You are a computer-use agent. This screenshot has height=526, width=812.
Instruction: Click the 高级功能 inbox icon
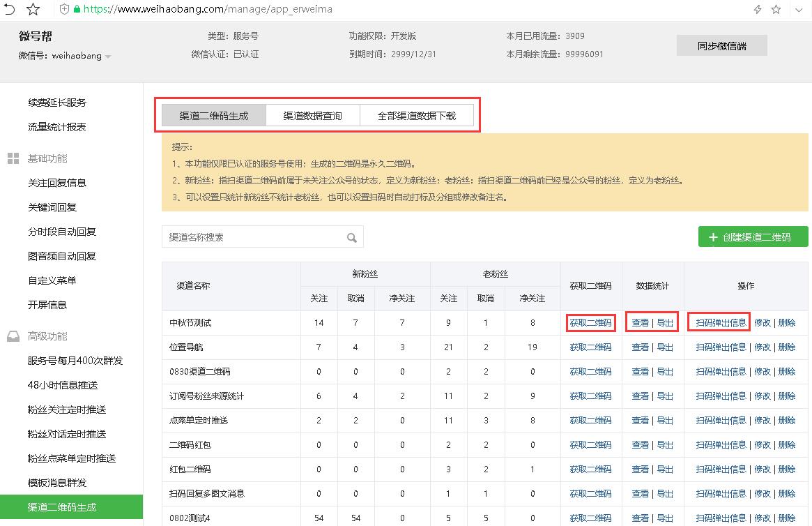click(x=13, y=336)
